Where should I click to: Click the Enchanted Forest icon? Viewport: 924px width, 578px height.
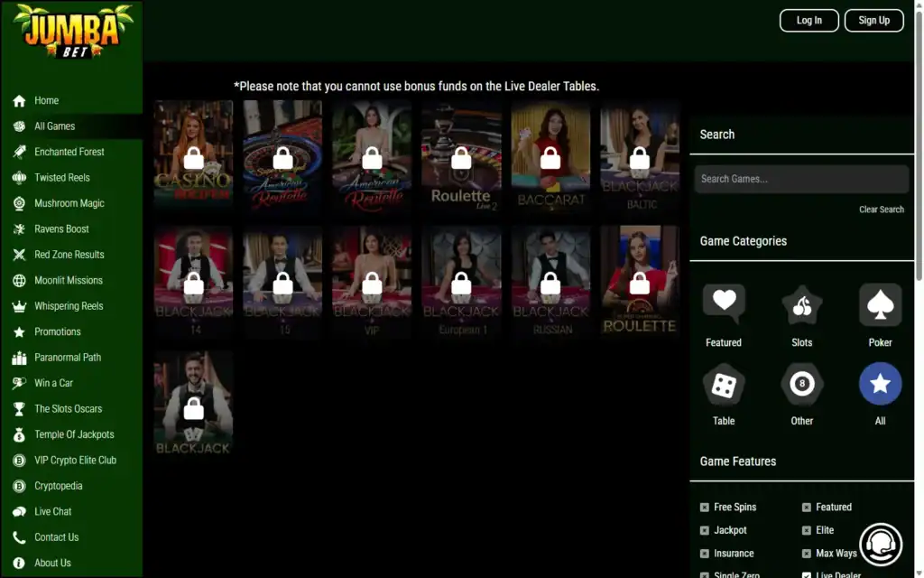(x=19, y=152)
